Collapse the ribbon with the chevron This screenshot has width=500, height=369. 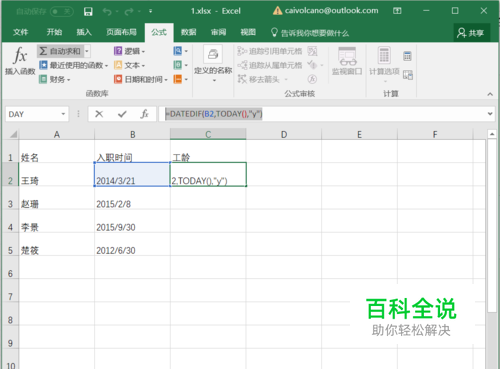coord(490,94)
